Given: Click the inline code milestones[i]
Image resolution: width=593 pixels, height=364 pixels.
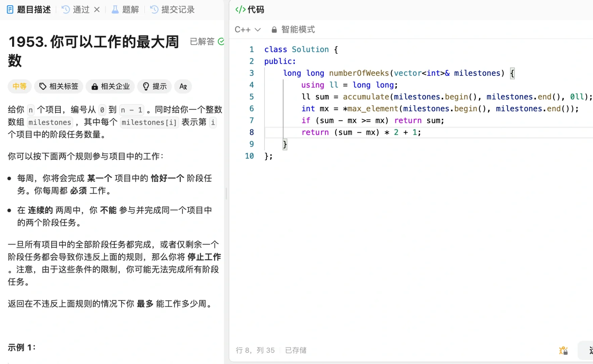Looking at the screenshot, I should (x=149, y=122).
